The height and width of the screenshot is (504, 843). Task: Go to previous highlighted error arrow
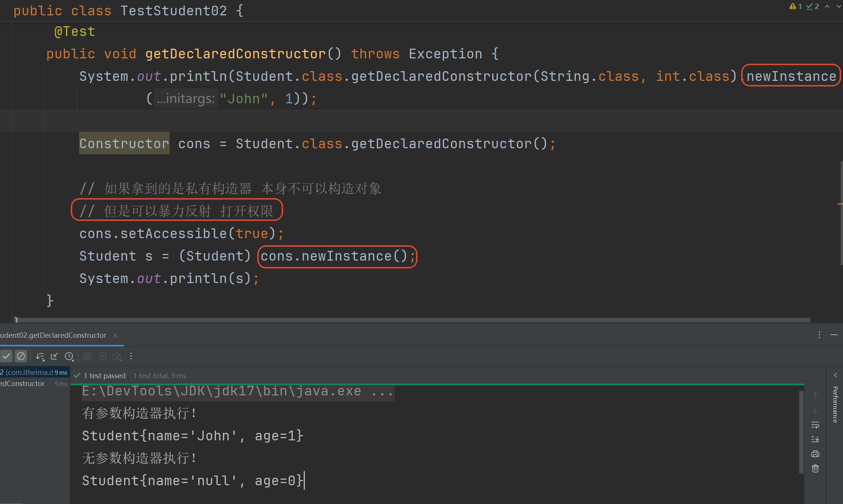(x=827, y=6)
